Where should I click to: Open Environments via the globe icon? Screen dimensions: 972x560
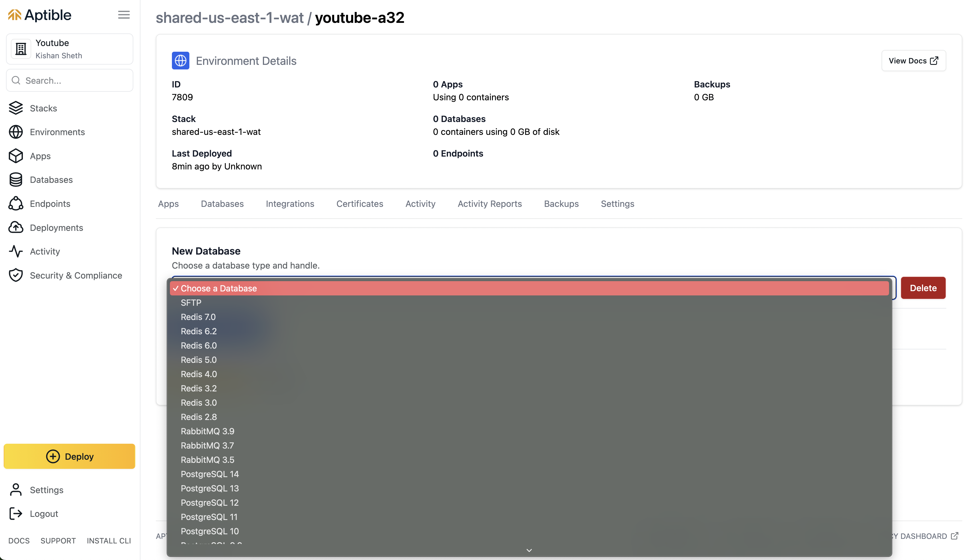(x=15, y=132)
